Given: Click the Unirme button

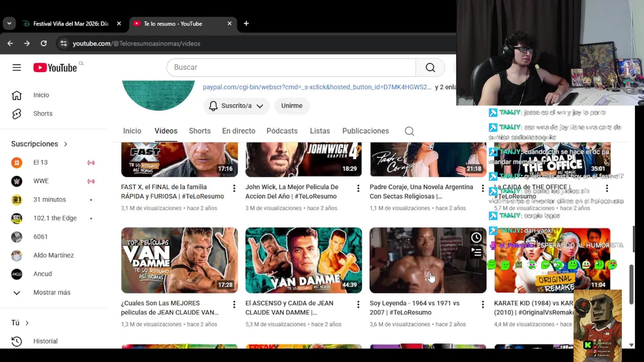Looking at the screenshot, I should click(x=292, y=106).
